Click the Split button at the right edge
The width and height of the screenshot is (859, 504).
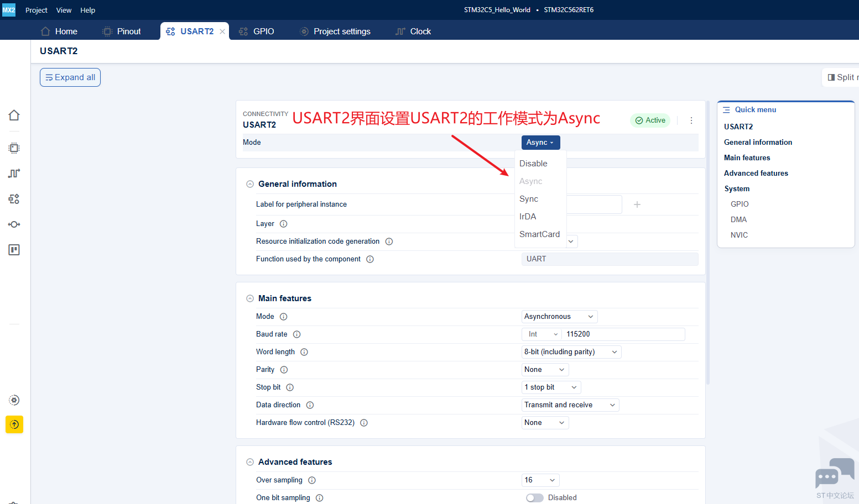point(841,77)
